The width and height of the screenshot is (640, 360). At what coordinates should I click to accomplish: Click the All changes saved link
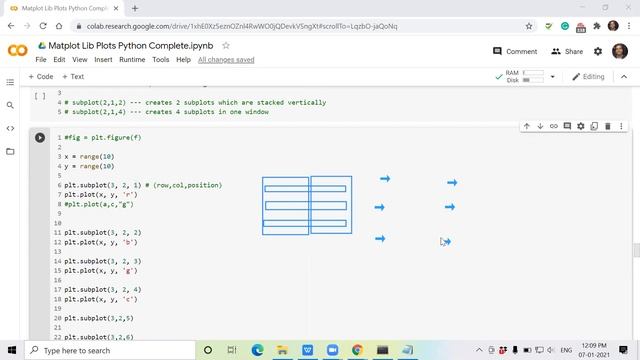coord(226,60)
